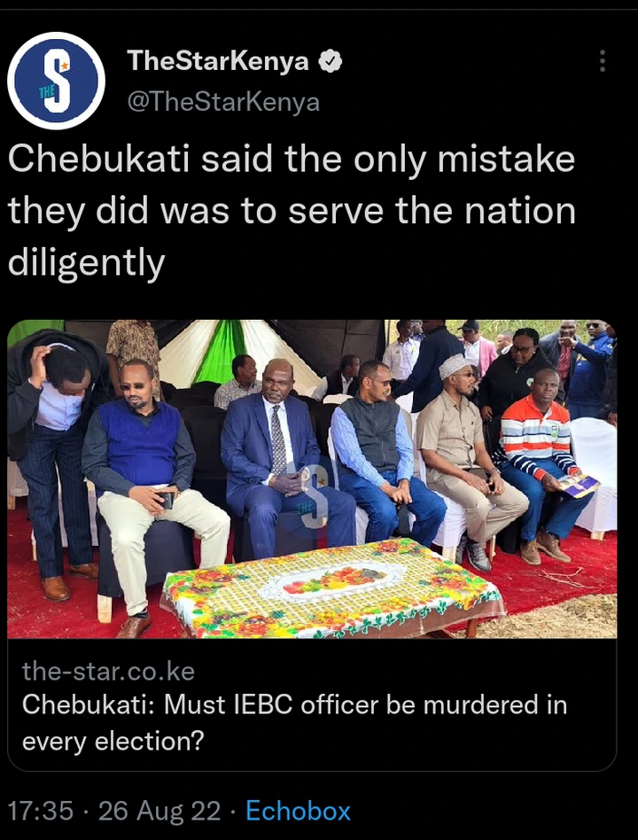
Task: Open the @TheStarKenya handle link
Action: coord(223,101)
